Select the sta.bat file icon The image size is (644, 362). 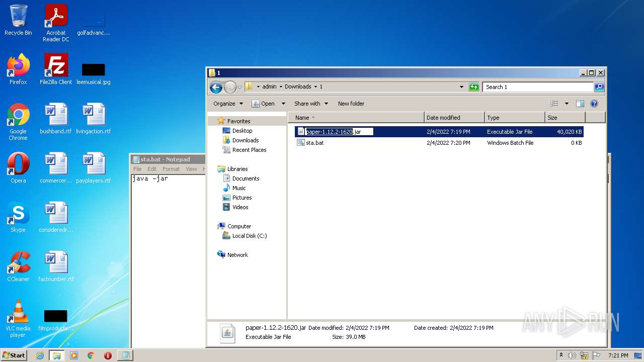point(301,142)
